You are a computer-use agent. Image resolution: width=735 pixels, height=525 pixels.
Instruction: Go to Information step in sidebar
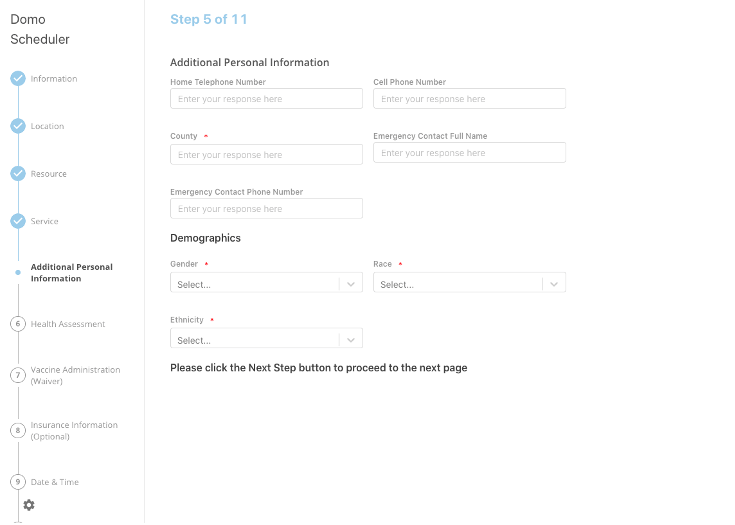pos(54,79)
